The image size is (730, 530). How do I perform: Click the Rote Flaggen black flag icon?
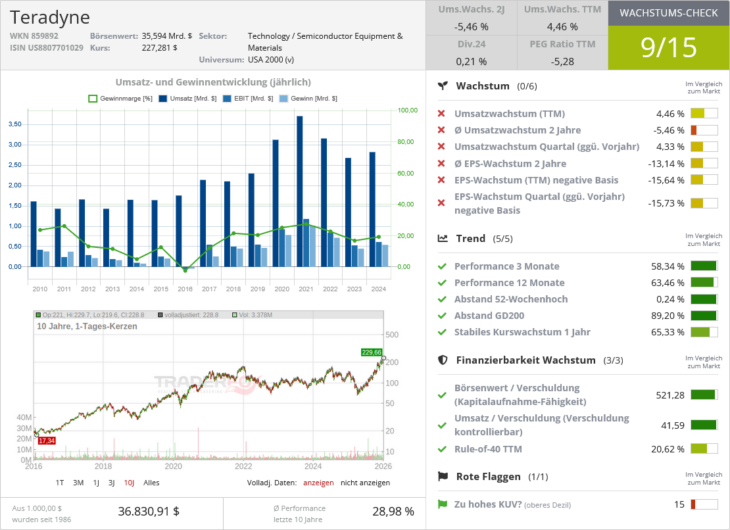coord(443,477)
